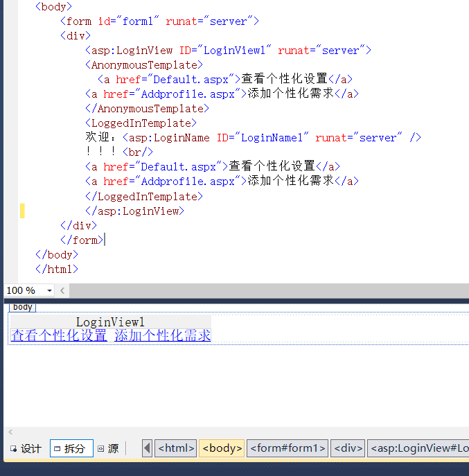Click the <div> opening tag in code
The width and height of the screenshot is (469, 476).
pyautogui.click(x=76, y=36)
